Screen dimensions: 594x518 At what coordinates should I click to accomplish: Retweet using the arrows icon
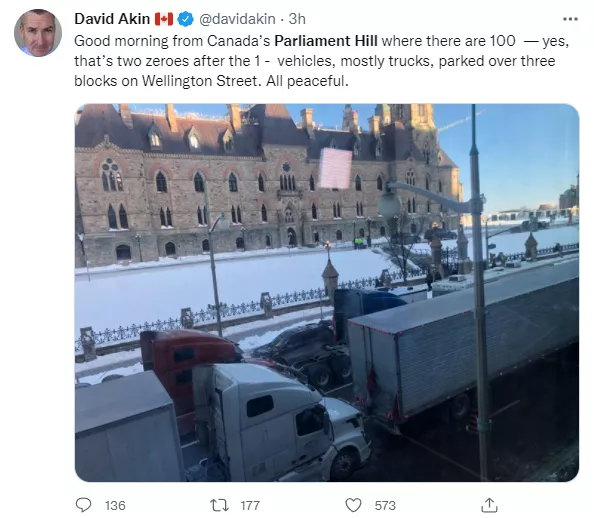pos(219,505)
